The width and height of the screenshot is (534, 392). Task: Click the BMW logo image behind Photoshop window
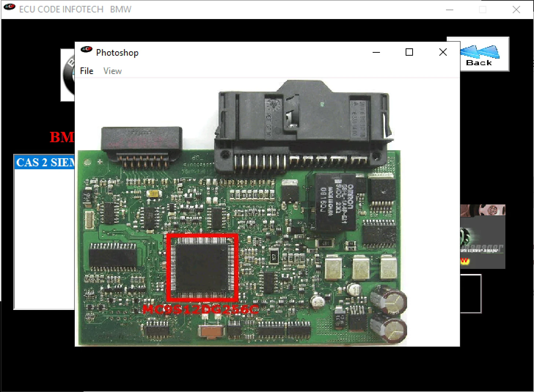click(68, 75)
